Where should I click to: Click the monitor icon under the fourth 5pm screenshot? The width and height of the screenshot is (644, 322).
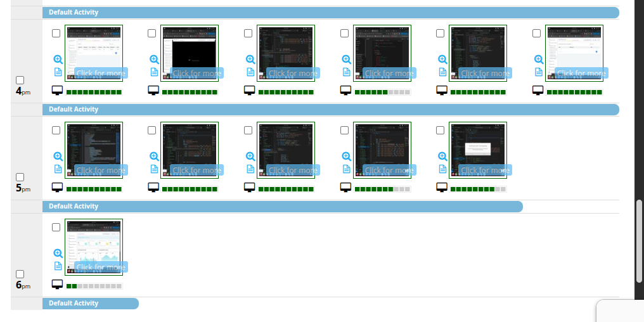click(x=346, y=188)
